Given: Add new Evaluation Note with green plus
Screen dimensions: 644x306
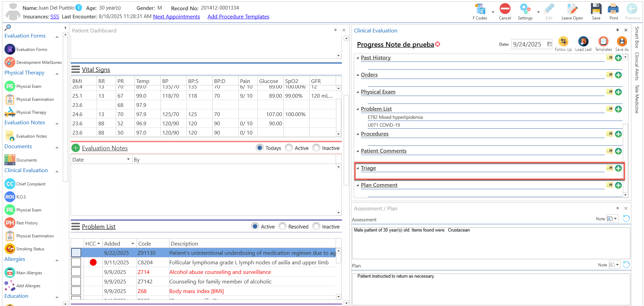Looking at the screenshot, I should 75,148.
